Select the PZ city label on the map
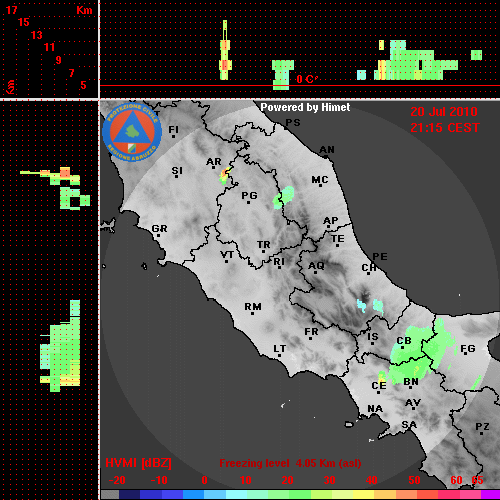This screenshot has height=500, width=500. (x=482, y=427)
